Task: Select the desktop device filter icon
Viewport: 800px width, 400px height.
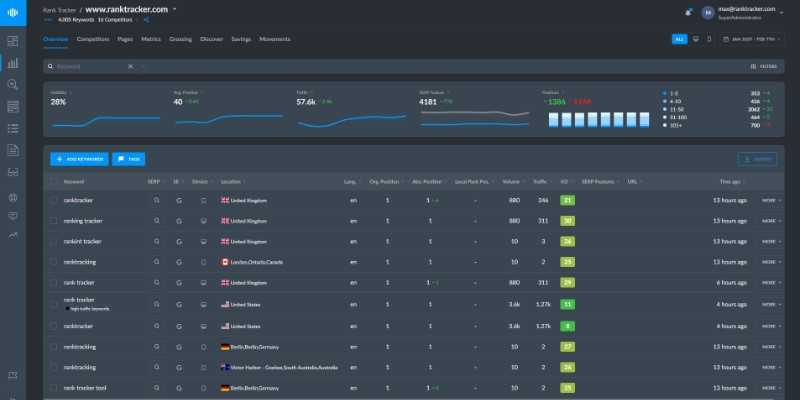Action: tap(696, 39)
